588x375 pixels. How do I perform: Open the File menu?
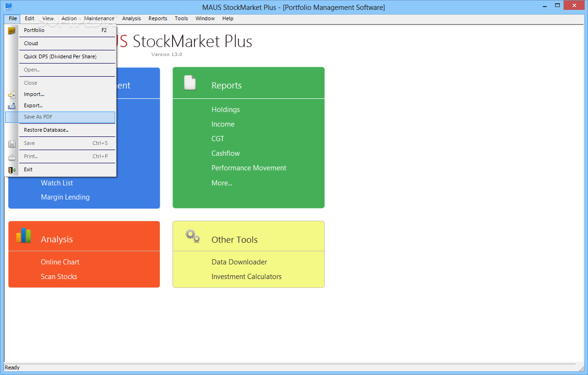pyautogui.click(x=13, y=18)
